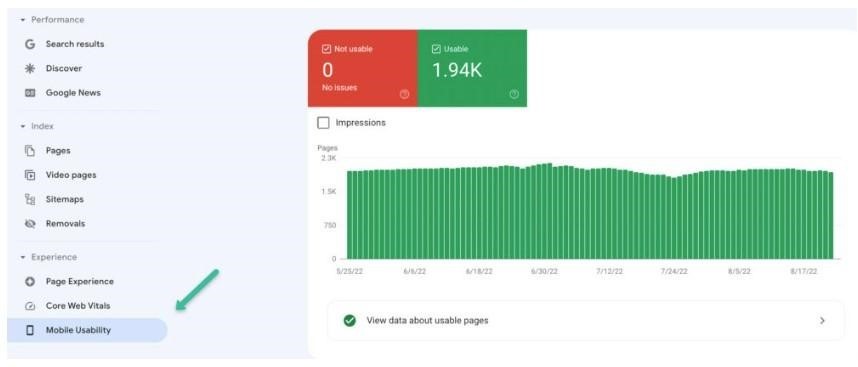This screenshot has width=858, height=367.
Task: Click the 1.94K value
Action: pos(457,71)
